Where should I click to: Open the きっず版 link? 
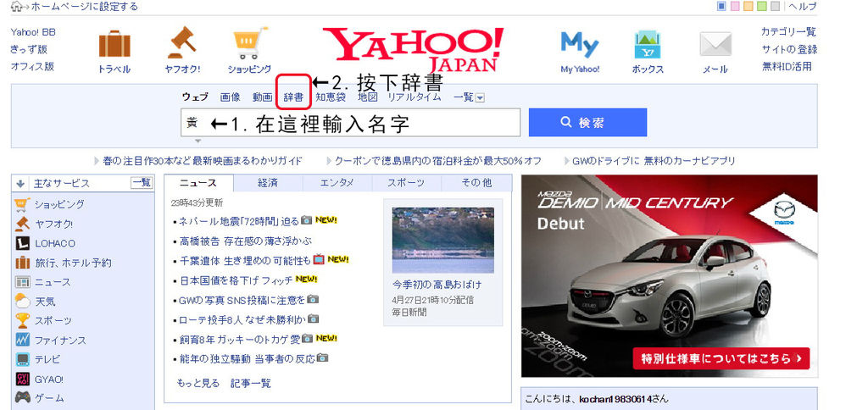tap(29, 49)
